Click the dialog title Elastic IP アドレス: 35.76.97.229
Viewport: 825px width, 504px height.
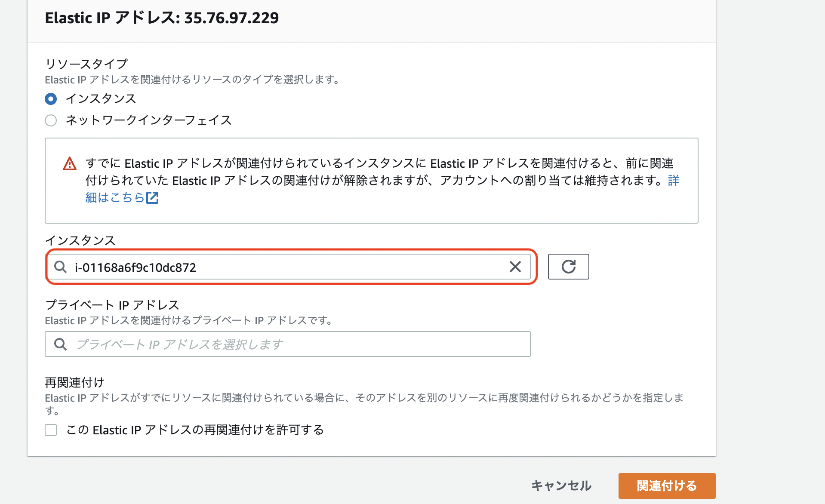162,18
